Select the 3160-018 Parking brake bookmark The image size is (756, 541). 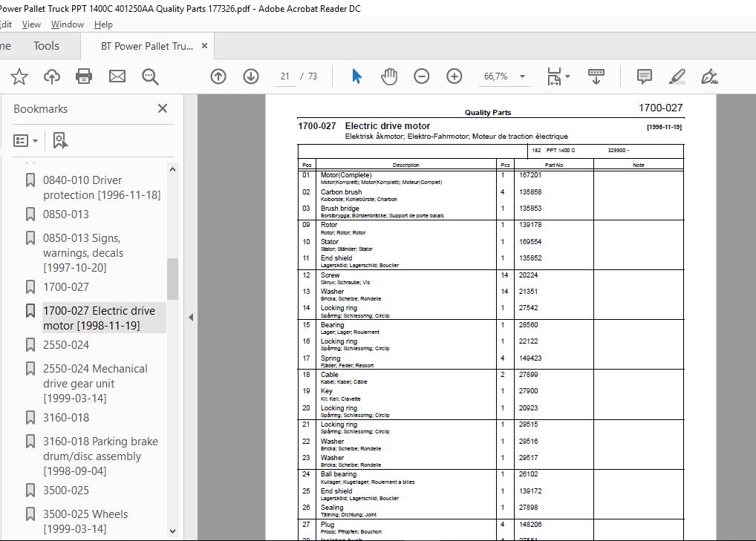coord(100,456)
